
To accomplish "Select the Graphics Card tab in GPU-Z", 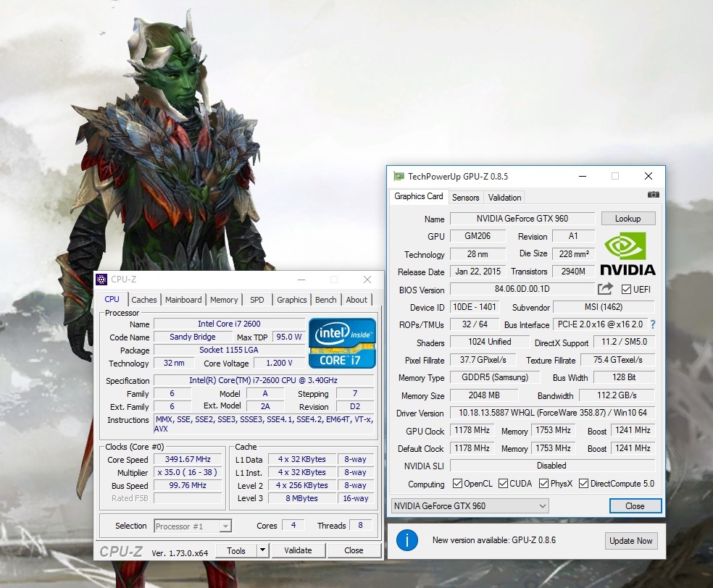I will [x=418, y=196].
